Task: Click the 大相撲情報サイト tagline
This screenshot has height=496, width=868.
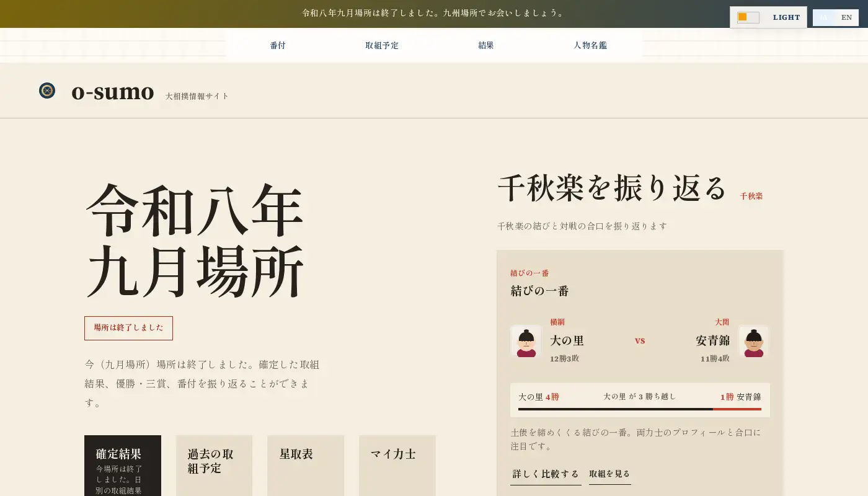Action: coord(197,96)
